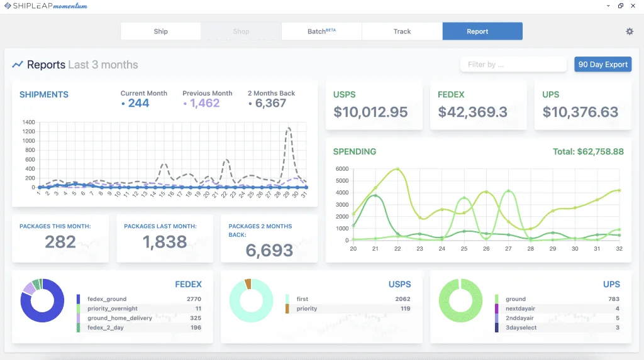Click the ground_home_delivery purple swatch
Viewport: 644px width, 360px height.
(79, 318)
